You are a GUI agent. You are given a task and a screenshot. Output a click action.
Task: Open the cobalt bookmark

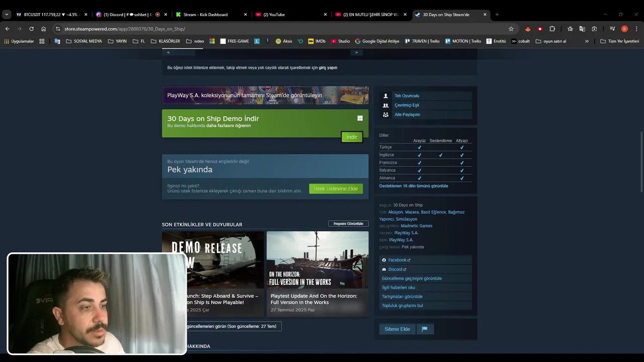(x=520, y=41)
